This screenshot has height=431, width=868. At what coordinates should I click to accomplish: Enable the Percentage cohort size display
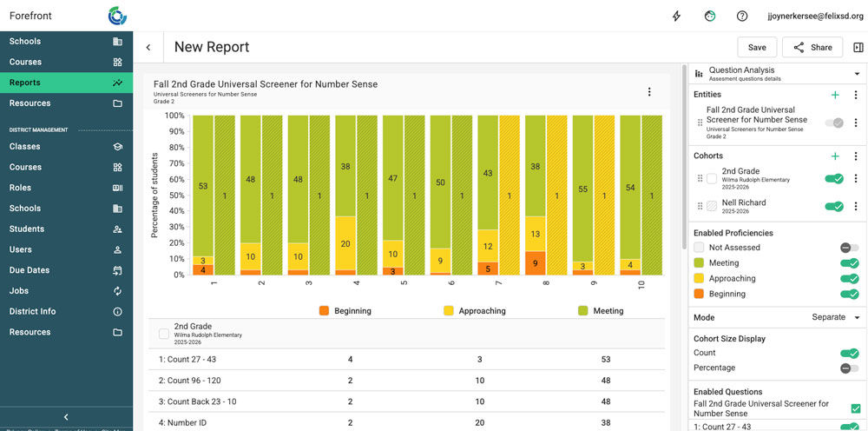(x=848, y=368)
